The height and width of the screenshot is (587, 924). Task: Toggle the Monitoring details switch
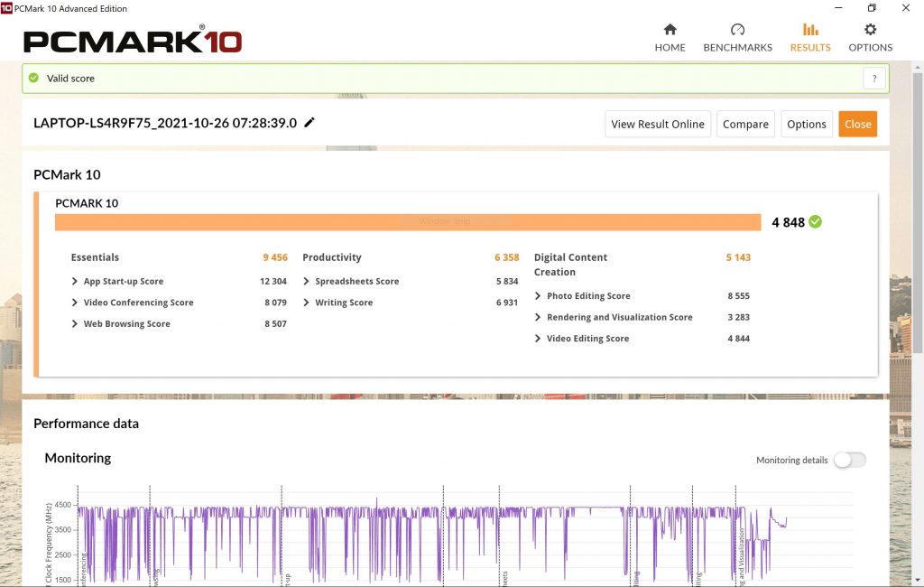pos(850,461)
